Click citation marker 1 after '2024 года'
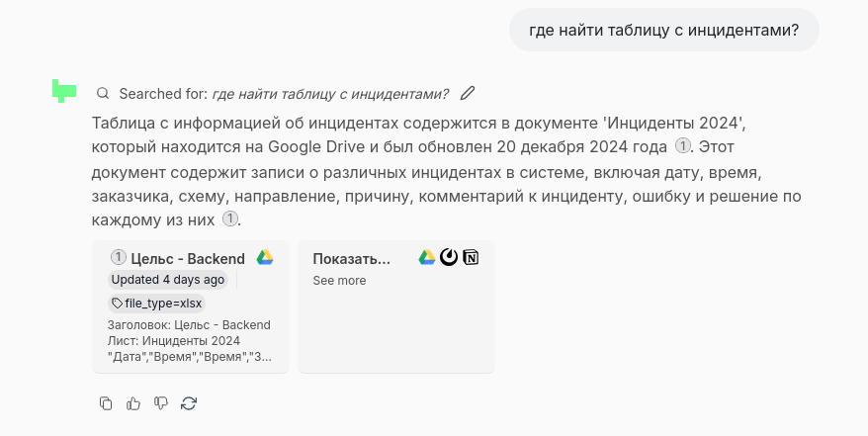 (682, 146)
